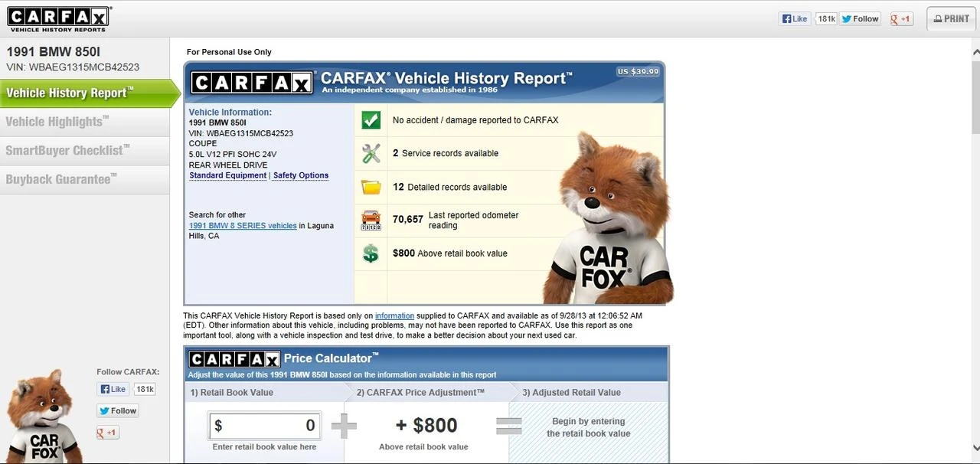Click the sidebar Twitter Follow button
980x464 pixels.
click(x=117, y=410)
